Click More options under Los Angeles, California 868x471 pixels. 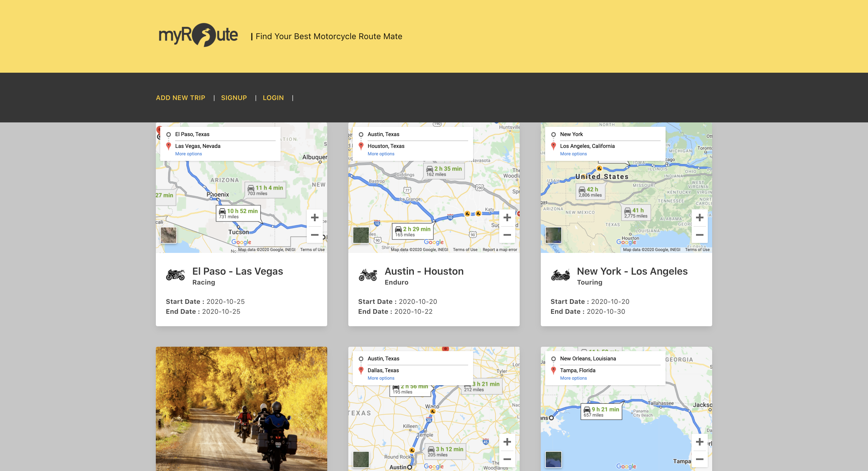(x=573, y=154)
